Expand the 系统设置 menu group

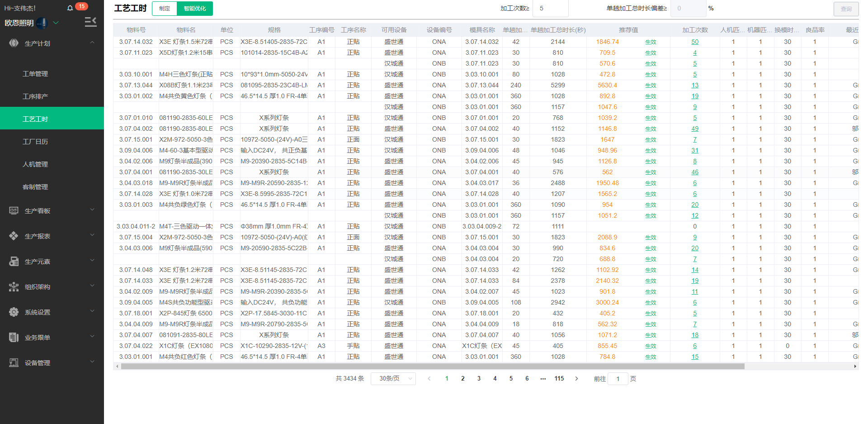click(92, 311)
